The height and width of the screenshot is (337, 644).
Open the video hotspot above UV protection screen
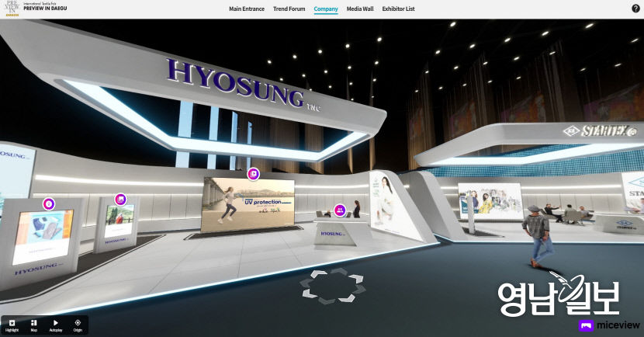pos(254,174)
